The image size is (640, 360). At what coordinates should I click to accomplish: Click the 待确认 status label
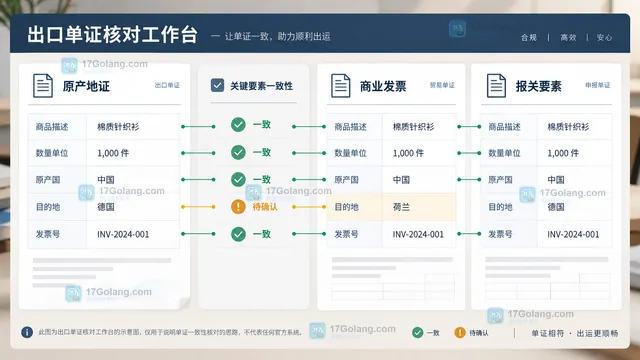click(265, 207)
